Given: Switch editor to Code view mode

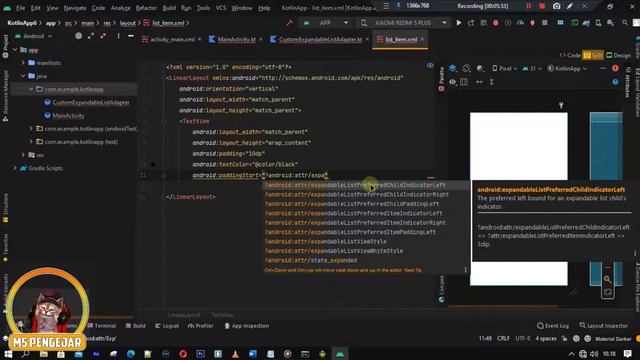Looking at the screenshot, I should click(570, 55).
